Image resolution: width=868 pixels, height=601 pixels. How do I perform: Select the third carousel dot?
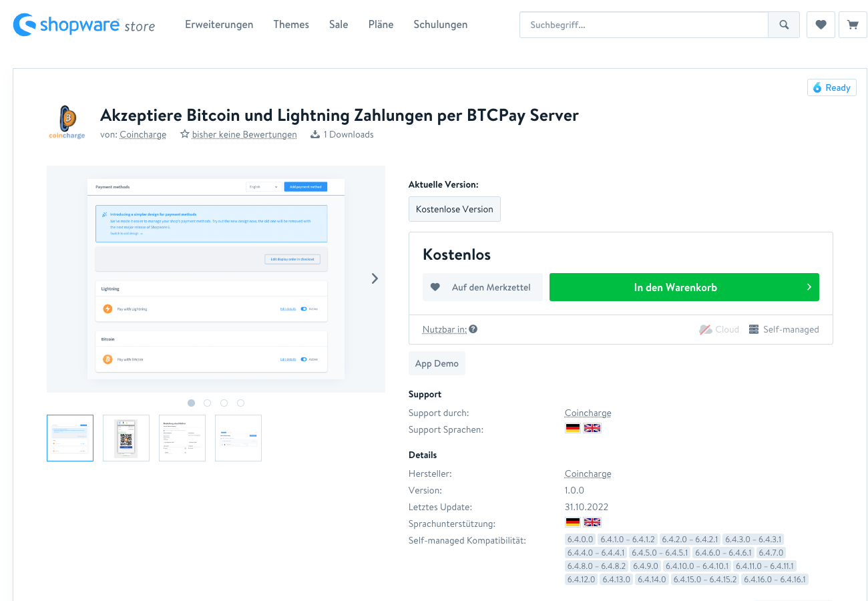tap(224, 403)
